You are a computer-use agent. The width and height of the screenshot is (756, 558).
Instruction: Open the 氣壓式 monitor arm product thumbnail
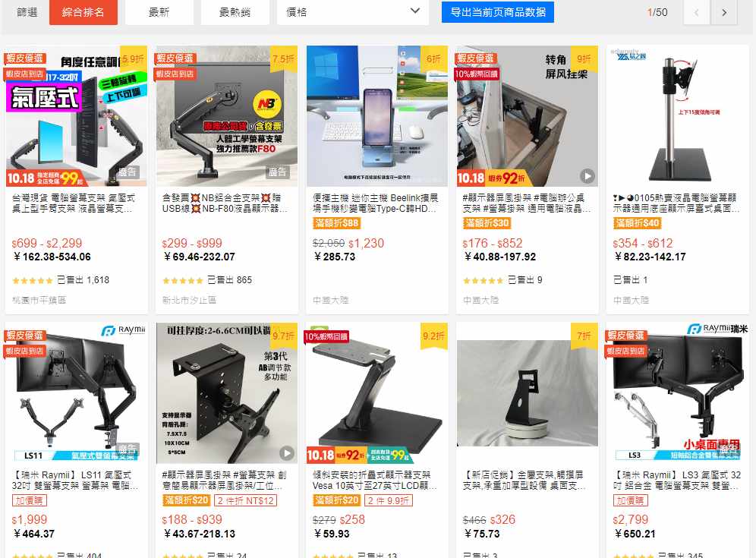[76, 116]
